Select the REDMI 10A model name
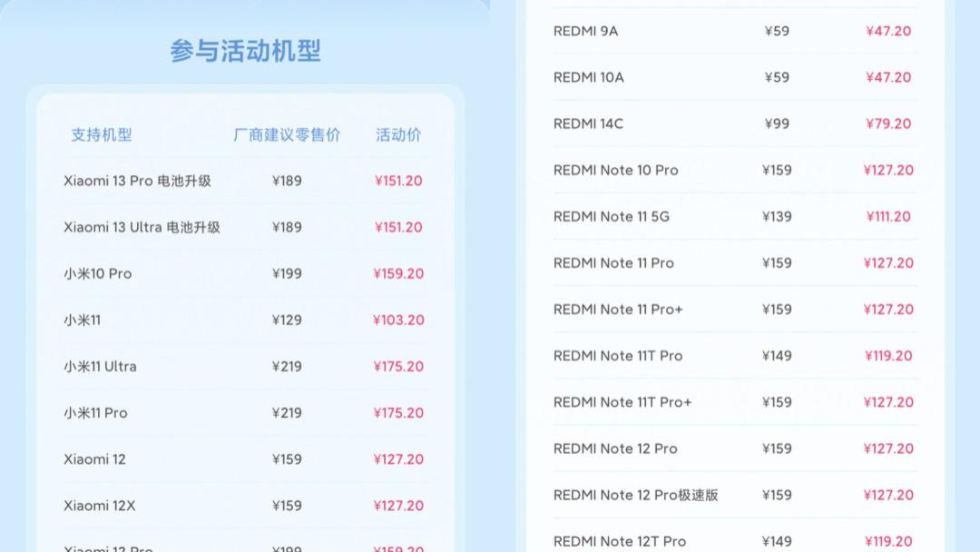980x552 pixels. (x=589, y=77)
